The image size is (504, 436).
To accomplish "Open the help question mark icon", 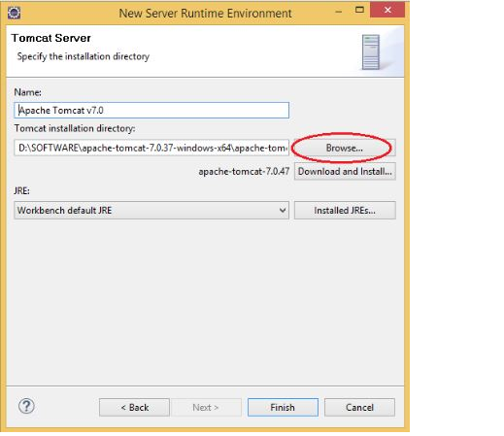I will click(x=26, y=406).
